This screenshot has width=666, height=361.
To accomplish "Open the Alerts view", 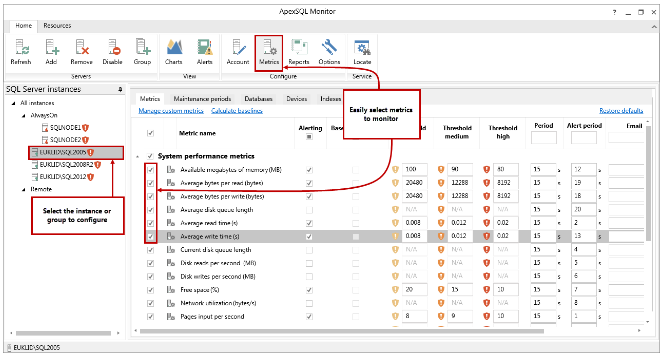I will [204, 51].
